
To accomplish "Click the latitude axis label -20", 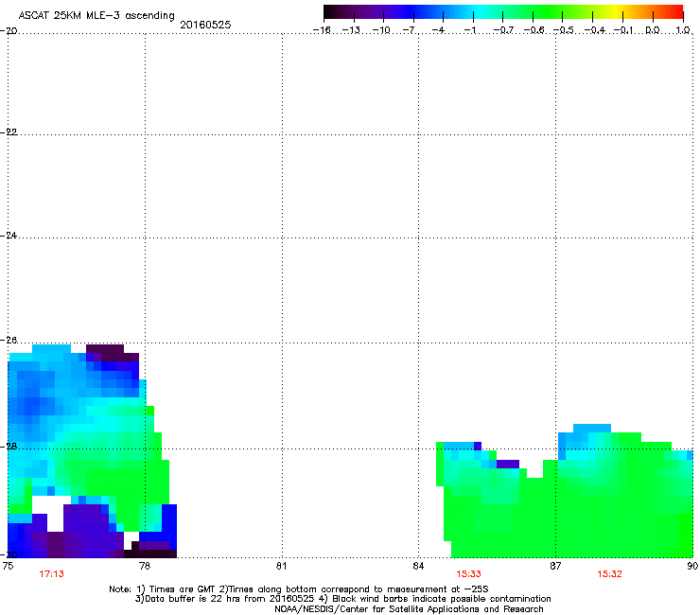I will point(9,30).
